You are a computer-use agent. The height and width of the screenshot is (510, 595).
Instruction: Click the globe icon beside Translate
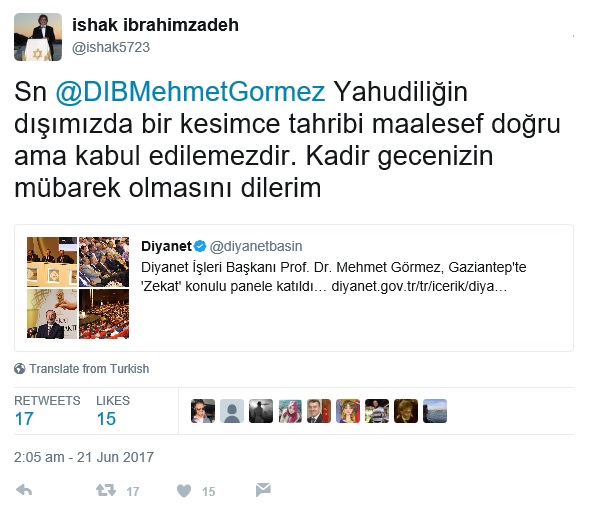pos(20,368)
